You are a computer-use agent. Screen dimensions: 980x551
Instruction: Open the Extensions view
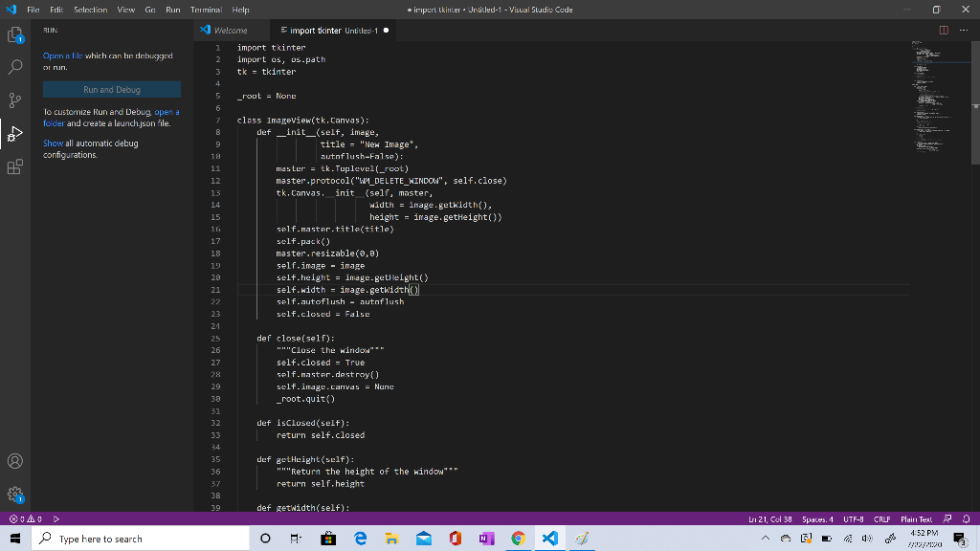pyautogui.click(x=14, y=167)
